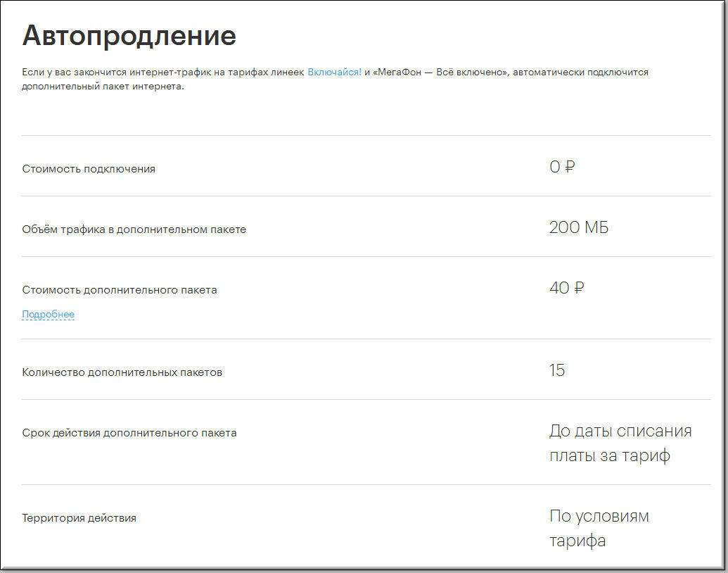Click the 0 ₽ connection cost value
The image size is (728, 573).
pyautogui.click(x=562, y=168)
